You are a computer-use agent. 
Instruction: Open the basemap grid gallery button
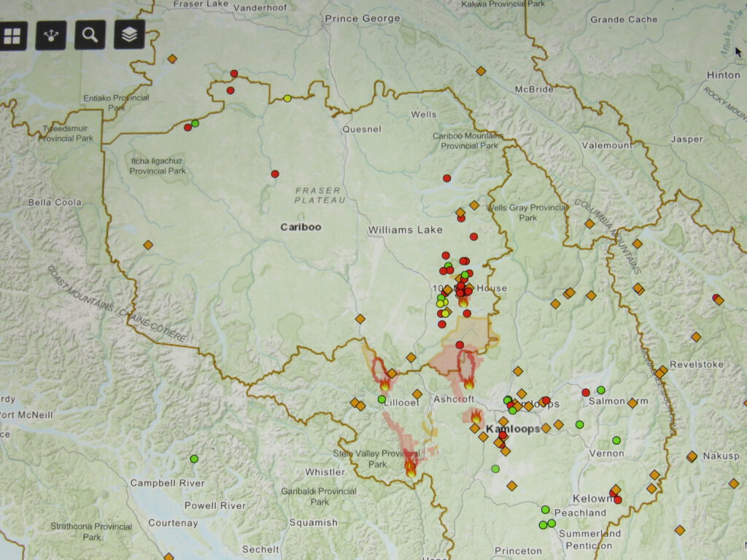coord(13,35)
